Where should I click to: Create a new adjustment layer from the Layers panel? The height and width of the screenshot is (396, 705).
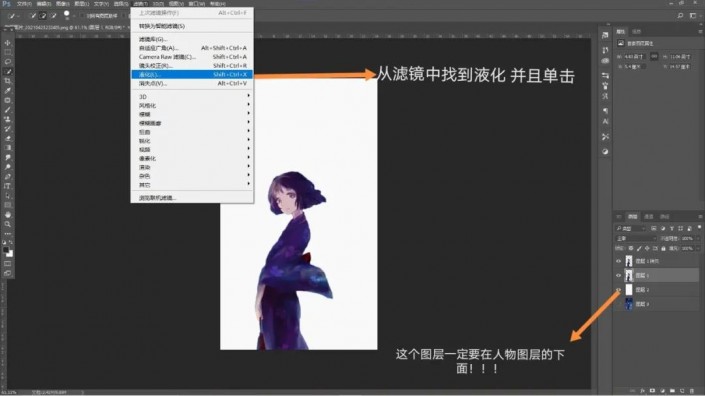click(662, 391)
